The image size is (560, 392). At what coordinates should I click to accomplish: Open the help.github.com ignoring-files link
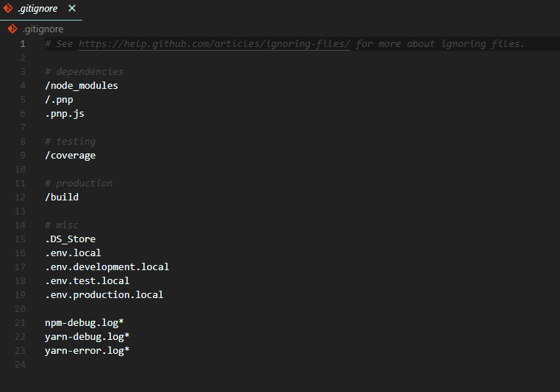[x=215, y=44]
